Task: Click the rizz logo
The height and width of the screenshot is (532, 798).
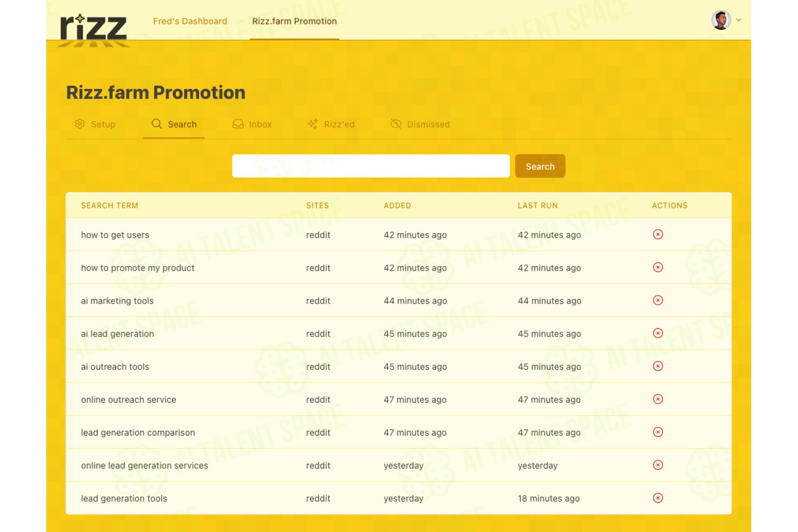Action: 94,30
